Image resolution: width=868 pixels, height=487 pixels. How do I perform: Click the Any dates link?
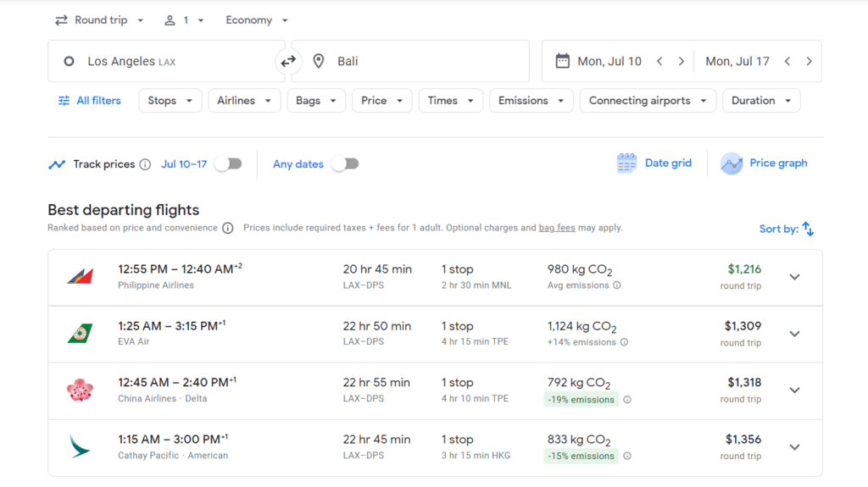coord(298,164)
